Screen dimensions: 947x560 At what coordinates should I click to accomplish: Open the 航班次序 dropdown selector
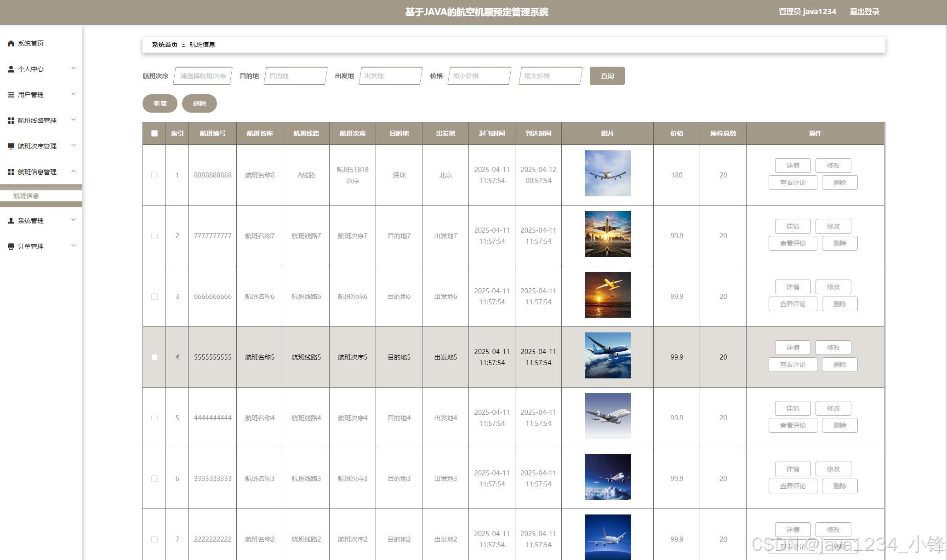(x=203, y=76)
